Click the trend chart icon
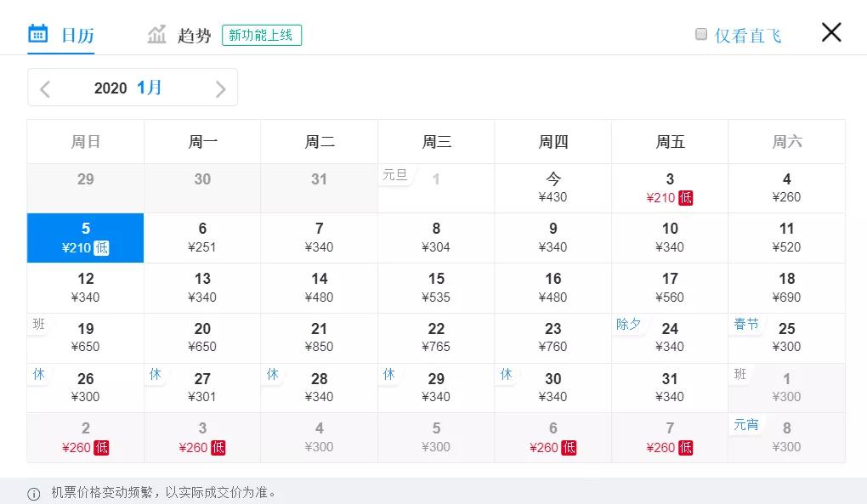867x504 pixels. pos(156,35)
